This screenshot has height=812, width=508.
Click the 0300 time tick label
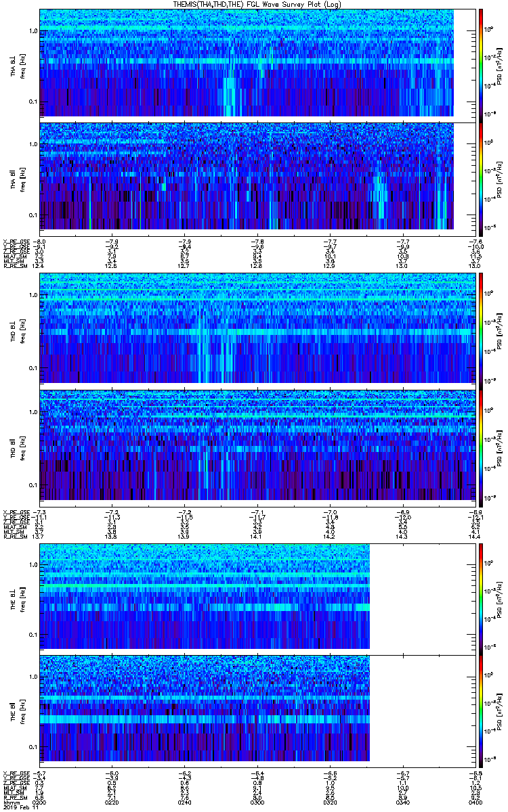click(258, 802)
